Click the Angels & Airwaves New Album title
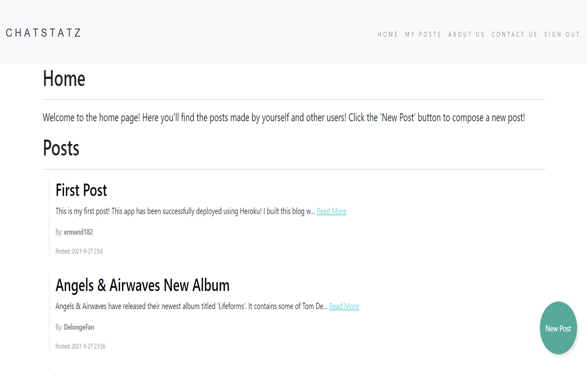The width and height of the screenshot is (587, 392). (x=142, y=285)
